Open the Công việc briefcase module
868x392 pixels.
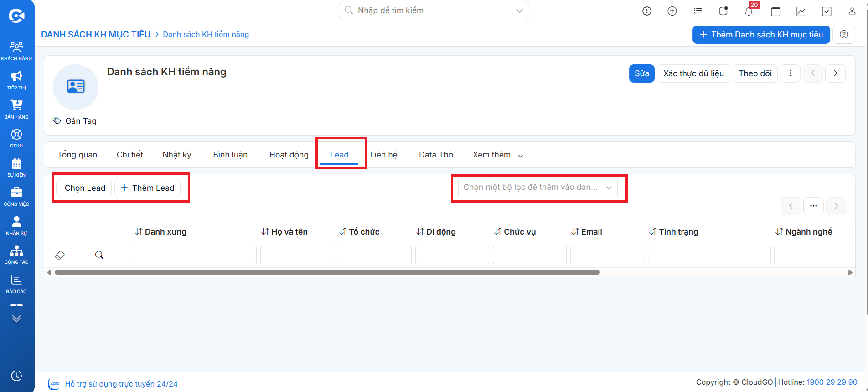pyautogui.click(x=16, y=197)
